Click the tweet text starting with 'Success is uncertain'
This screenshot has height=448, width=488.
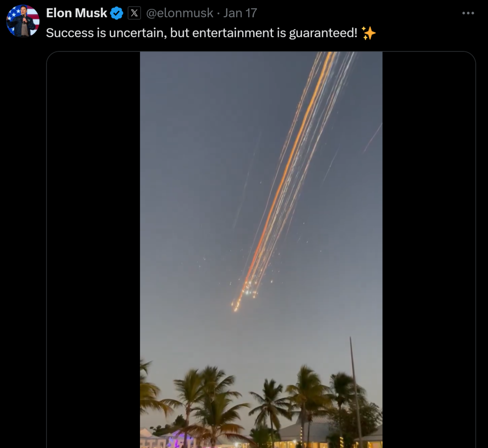(202, 33)
